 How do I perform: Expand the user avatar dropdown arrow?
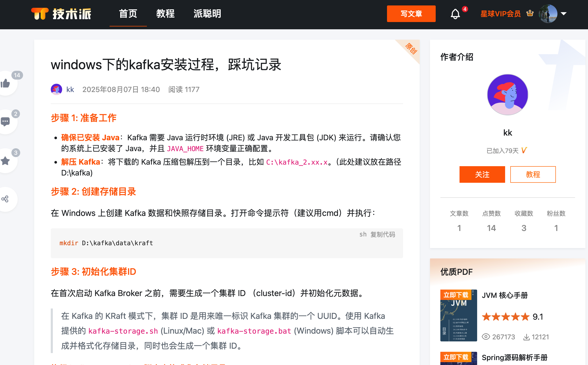[564, 14]
